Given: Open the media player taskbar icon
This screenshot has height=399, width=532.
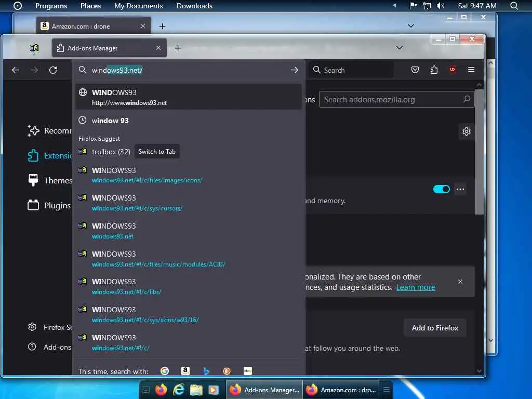Looking at the screenshot, I should click(214, 390).
